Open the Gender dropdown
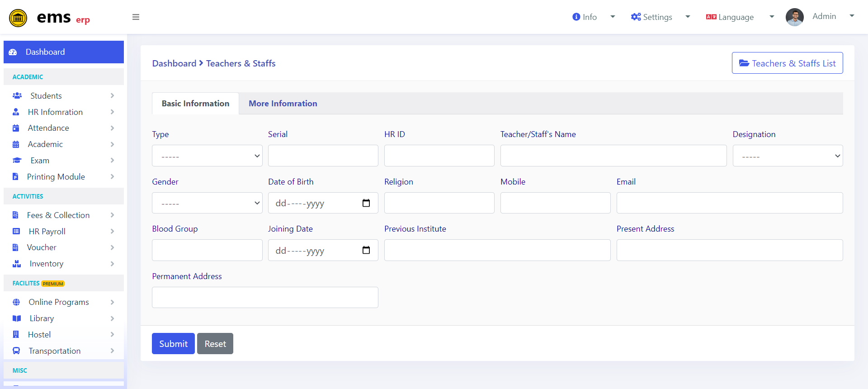 207,203
